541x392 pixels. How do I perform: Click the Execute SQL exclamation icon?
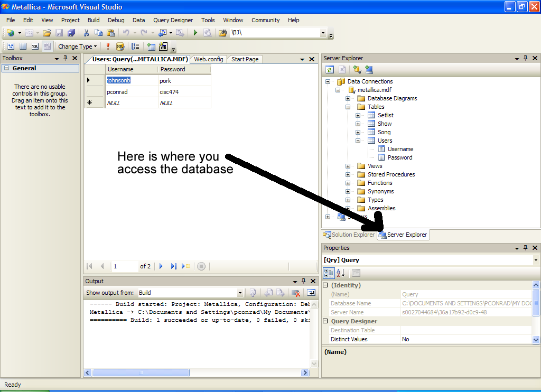(x=108, y=46)
